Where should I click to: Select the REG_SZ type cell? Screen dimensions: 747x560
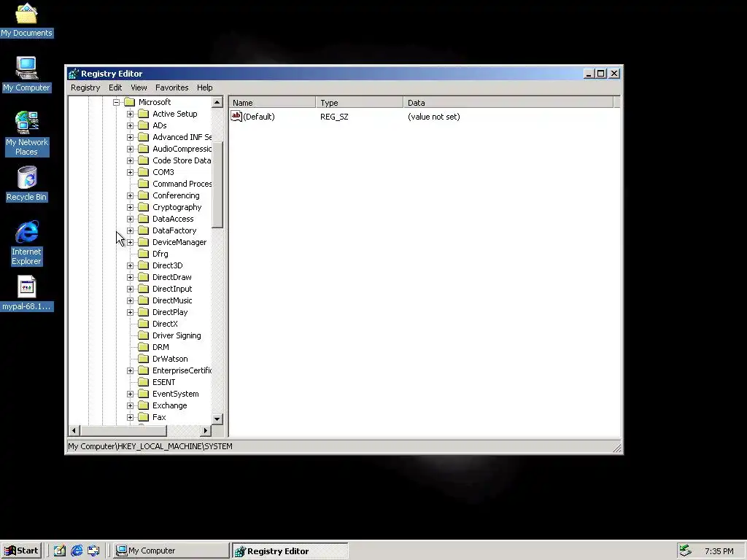point(334,117)
